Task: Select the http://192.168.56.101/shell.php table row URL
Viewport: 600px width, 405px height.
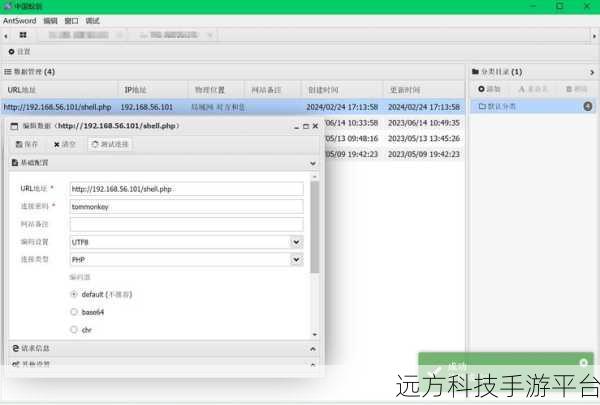Action: [57, 107]
